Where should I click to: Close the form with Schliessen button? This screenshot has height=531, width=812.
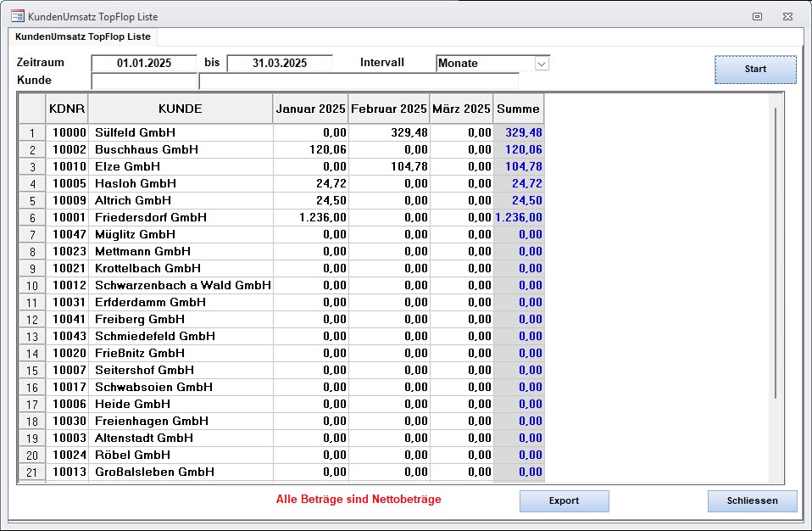pyautogui.click(x=752, y=501)
